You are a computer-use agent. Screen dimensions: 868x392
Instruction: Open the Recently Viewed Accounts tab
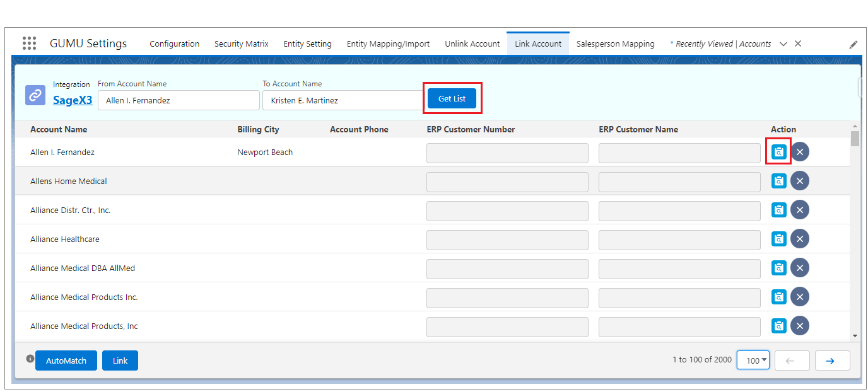point(720,44)
